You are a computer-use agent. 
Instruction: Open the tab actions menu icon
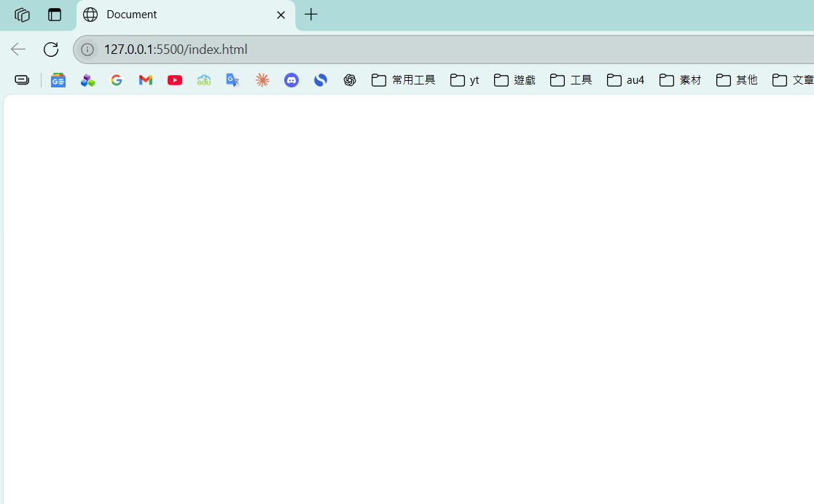(x=55, y=15)
